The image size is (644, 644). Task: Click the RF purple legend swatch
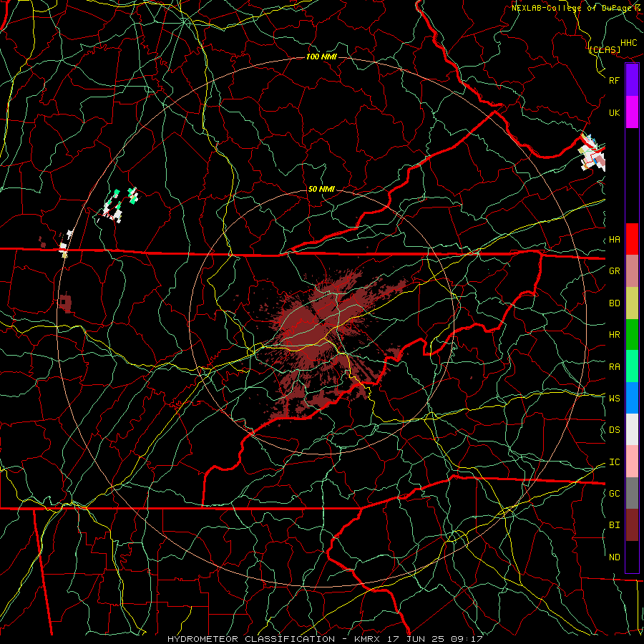[x=632, y=80]
